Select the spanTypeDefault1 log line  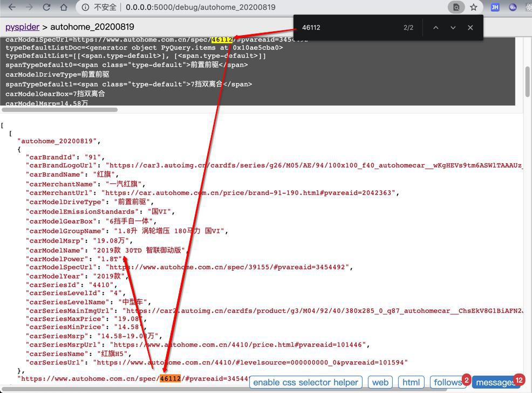click(x=128, y=84)
